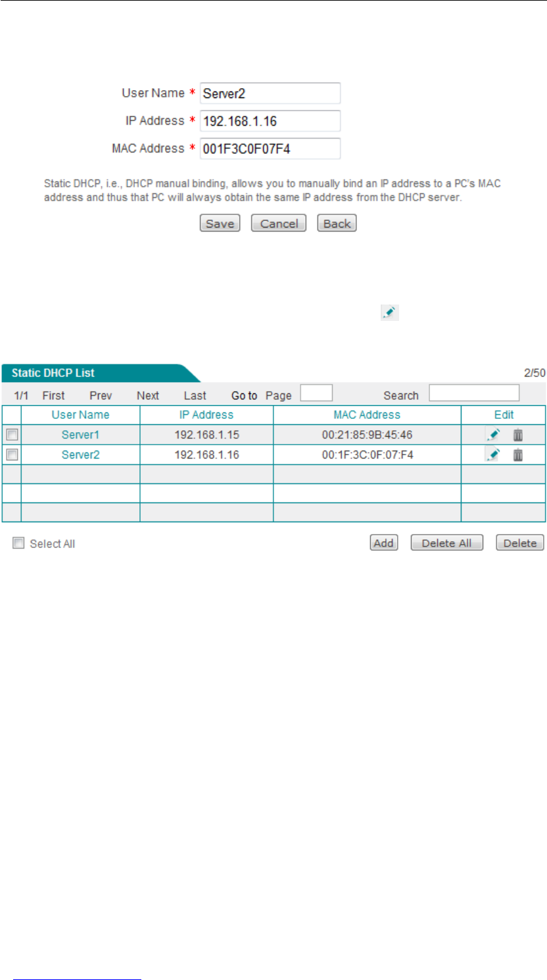Click the 2/50 entry counter
The height and width of the screenshot is (980, 547).
[x=535, y=373]
